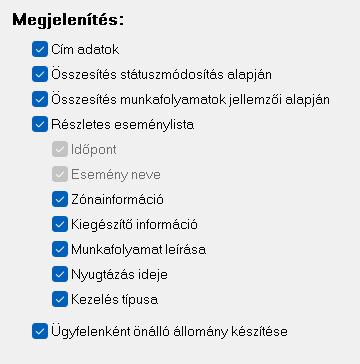
Task: Click the disabled Esemény neve checkbox
Action: [x=60, y=174]
